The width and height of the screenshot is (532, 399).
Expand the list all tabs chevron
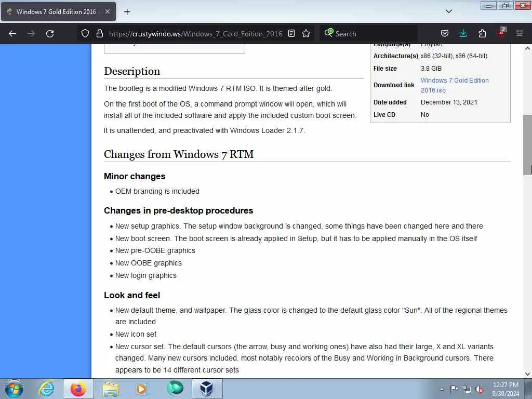pos(448,11)
